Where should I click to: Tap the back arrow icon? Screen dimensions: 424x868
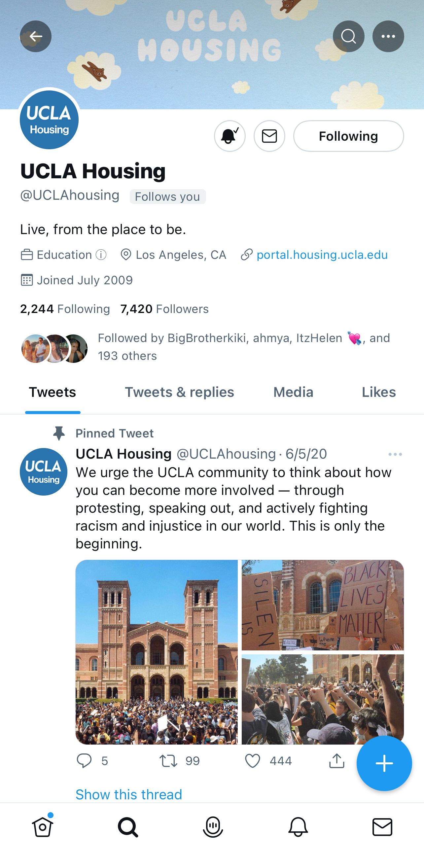point(36,36)
